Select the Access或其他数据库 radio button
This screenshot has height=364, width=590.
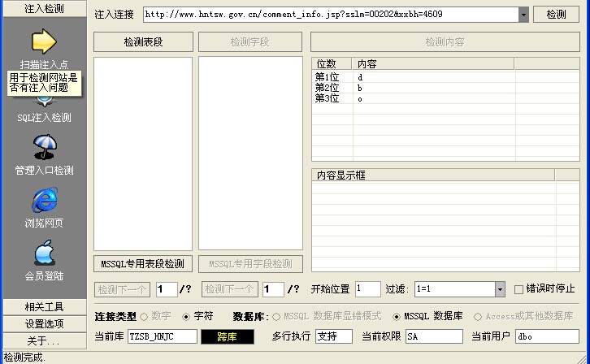[x=478, y=317]
